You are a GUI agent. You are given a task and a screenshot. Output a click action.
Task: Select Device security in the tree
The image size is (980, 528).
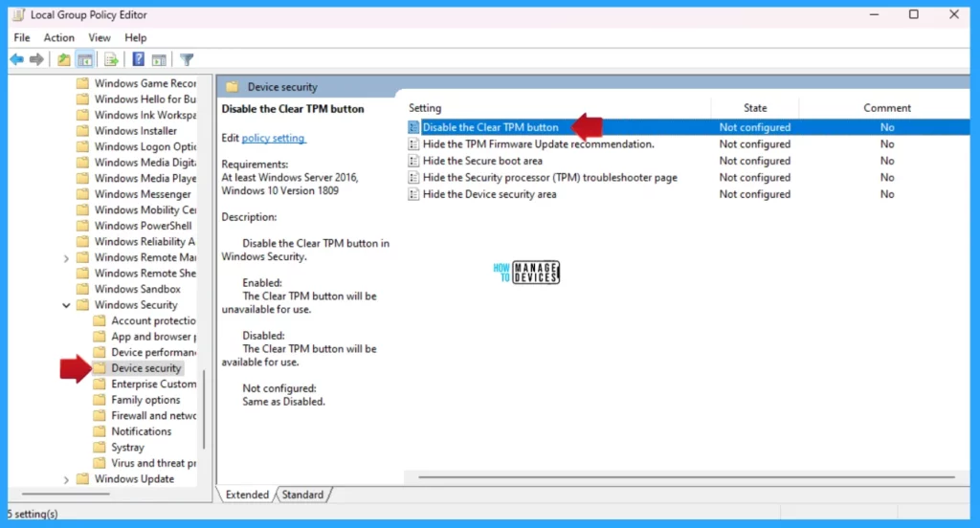click(x=146, y=368)
